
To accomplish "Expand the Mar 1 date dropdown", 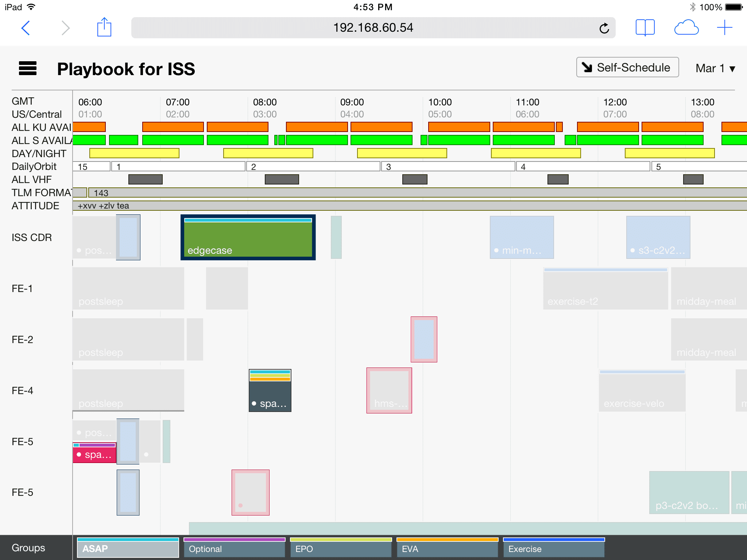I will point(715,68).
